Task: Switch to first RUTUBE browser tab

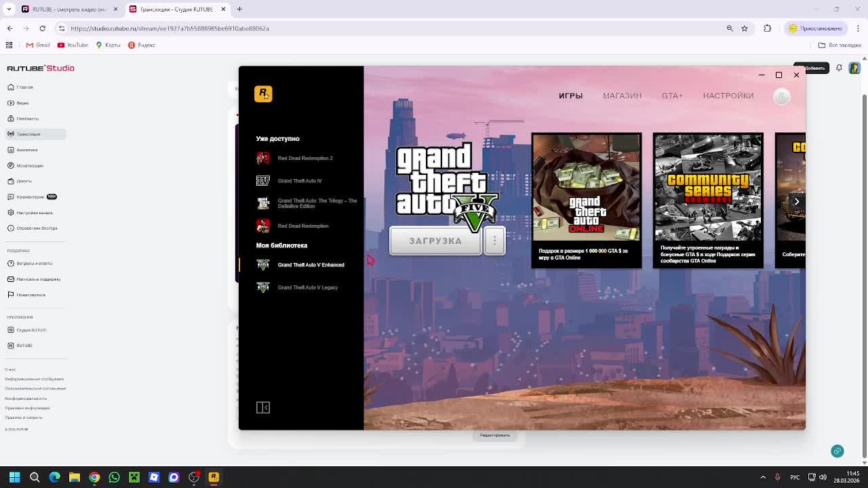Action: click(69, 9)
